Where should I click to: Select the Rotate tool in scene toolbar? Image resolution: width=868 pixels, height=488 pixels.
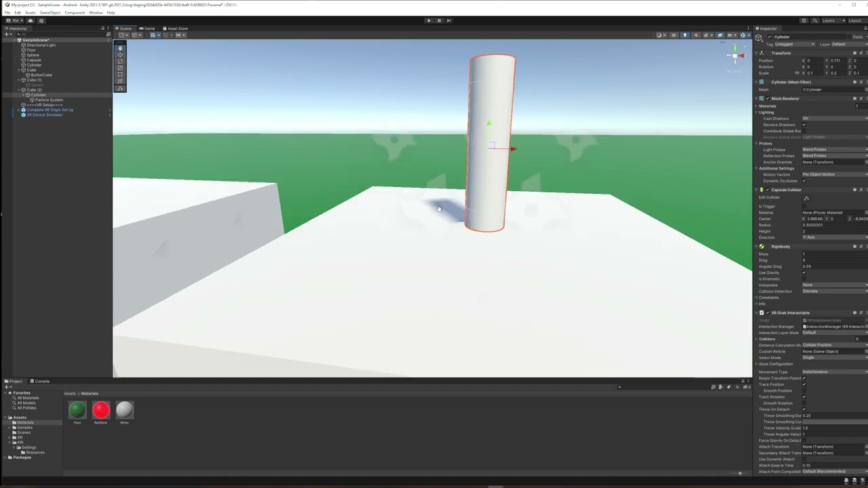pos(121,62)
